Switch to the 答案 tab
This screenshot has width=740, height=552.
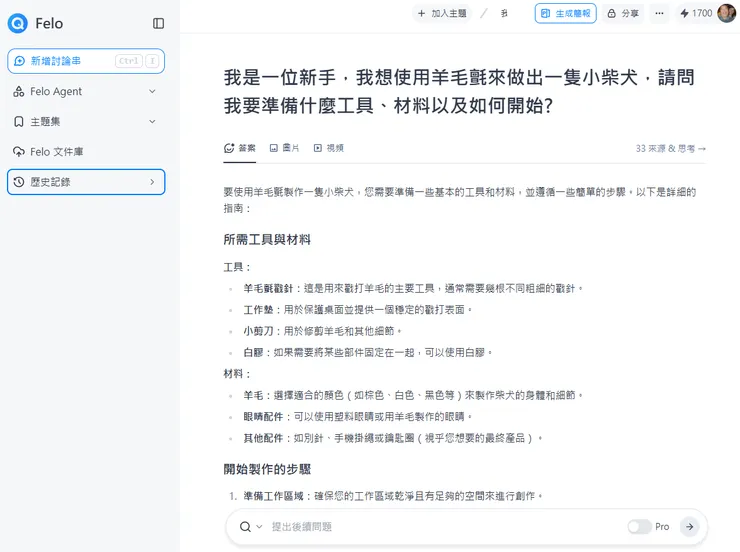[240, 149]
